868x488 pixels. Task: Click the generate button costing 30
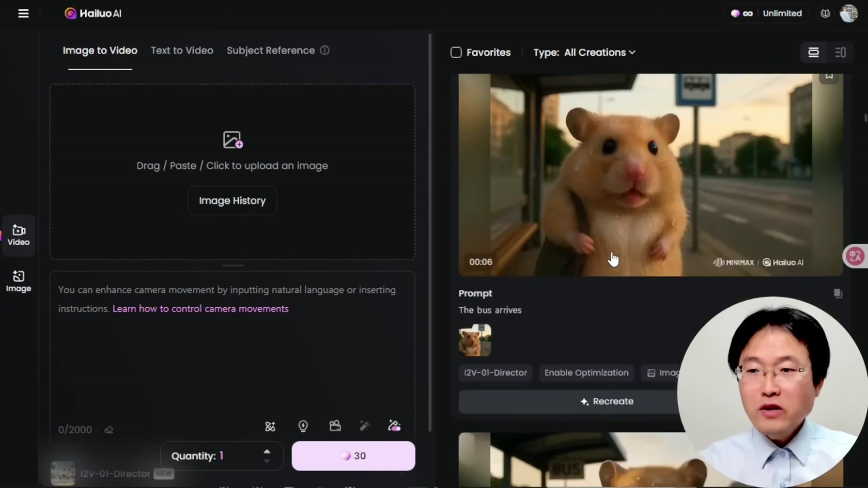click(353, 456)
